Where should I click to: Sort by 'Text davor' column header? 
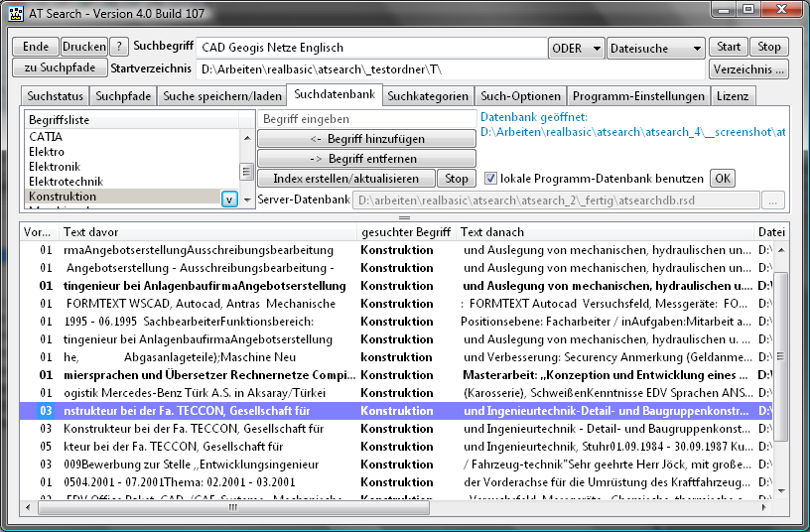pos(208,232)
